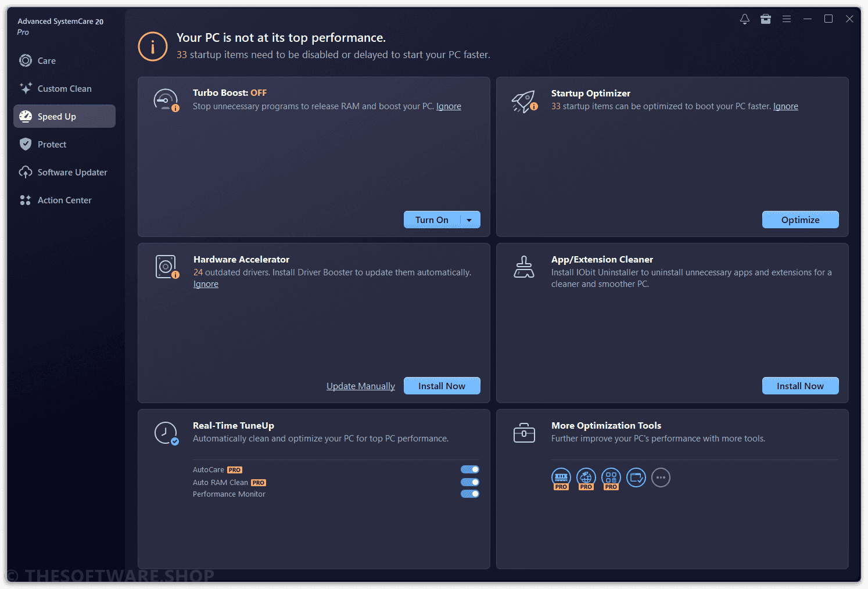Select the Speed Up section
868x589 pixels.
(64, 116)
